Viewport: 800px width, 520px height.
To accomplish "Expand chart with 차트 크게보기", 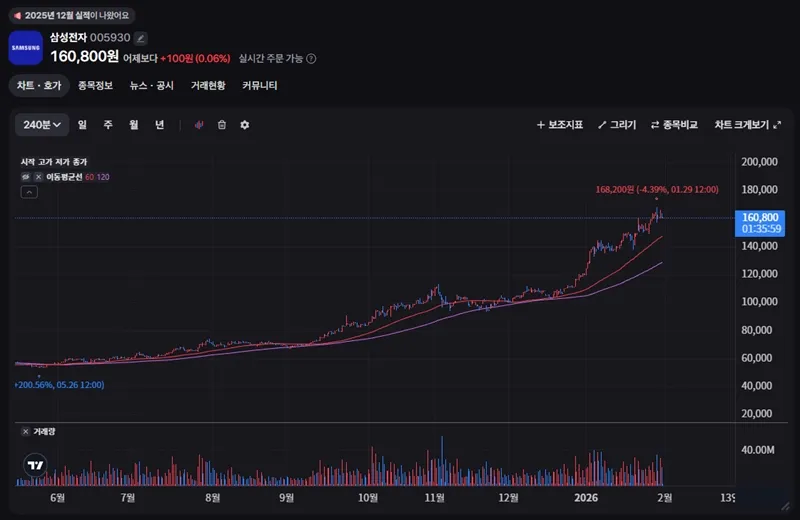I will coord(748,125).
